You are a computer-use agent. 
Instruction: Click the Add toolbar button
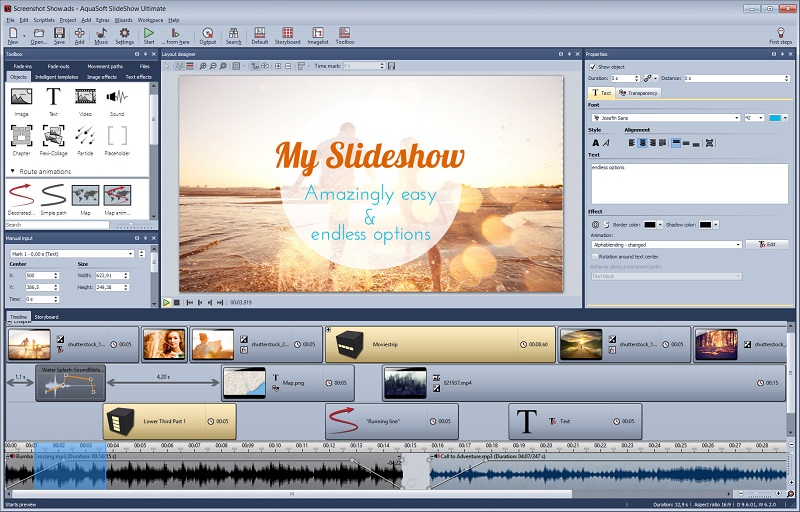[79, 36]
